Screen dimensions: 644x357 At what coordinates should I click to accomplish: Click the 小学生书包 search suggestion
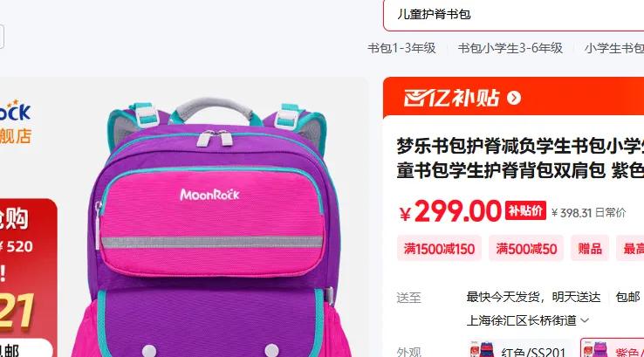click(x=614, y=48)
